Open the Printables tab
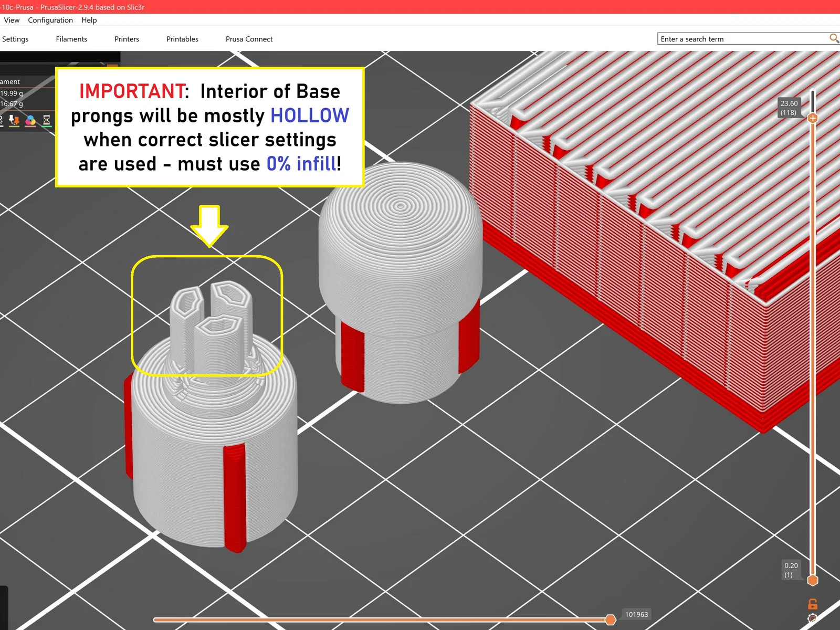Viewport: 840px width, 630px height. click(182, 39)
